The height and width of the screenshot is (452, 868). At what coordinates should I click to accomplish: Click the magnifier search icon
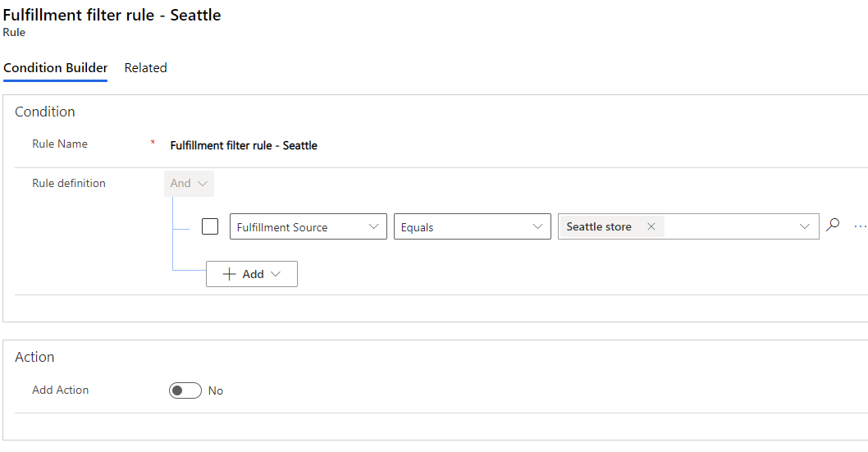tap(833, 226)
